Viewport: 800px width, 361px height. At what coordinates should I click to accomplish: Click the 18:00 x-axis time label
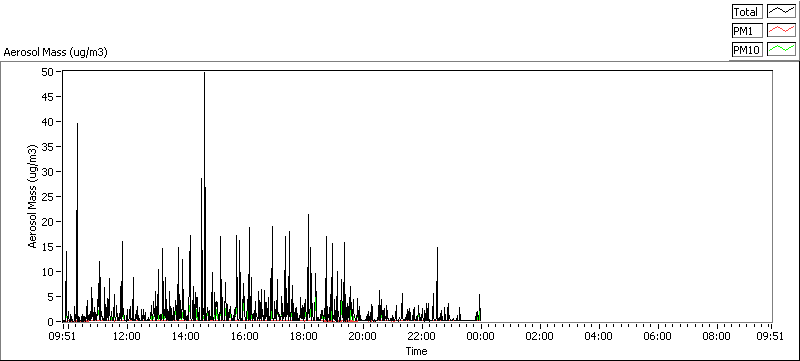tap(304, 337)
